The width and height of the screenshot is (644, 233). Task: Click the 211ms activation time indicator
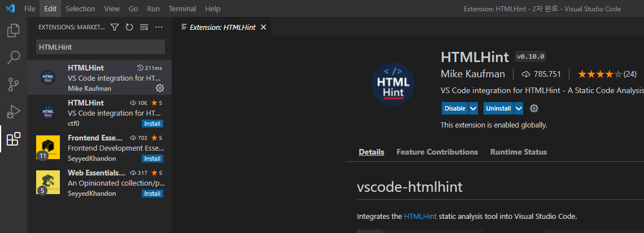(150, 68)
